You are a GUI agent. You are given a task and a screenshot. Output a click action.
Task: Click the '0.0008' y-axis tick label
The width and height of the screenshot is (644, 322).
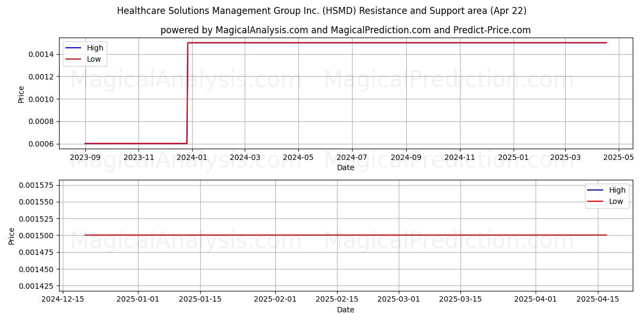[41, 121]
